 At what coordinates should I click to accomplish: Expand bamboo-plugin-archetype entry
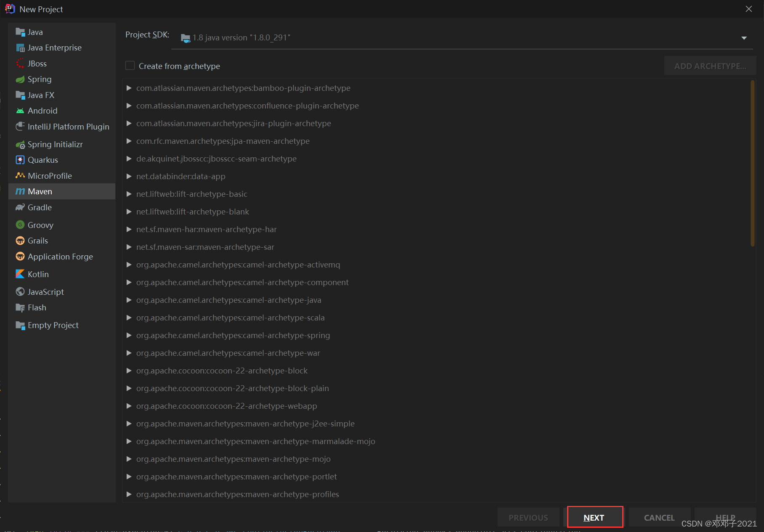point(130,88)
